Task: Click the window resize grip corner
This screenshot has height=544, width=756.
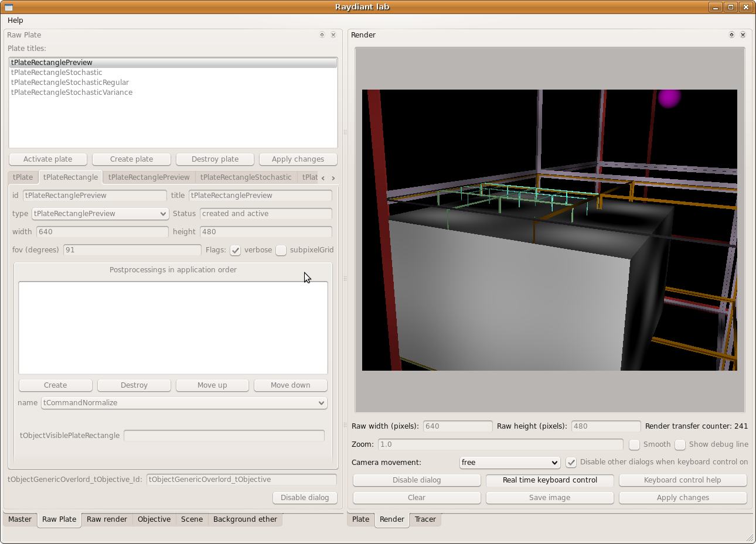Action: tap(750, 538)
